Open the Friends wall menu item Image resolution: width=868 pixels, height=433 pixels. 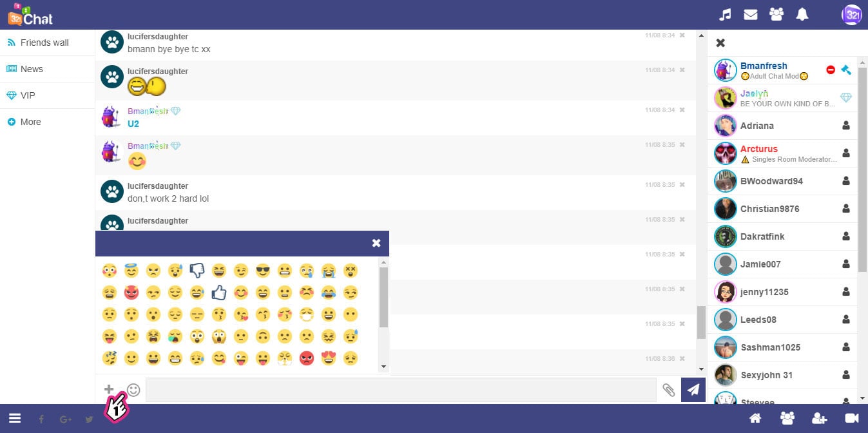44,43
